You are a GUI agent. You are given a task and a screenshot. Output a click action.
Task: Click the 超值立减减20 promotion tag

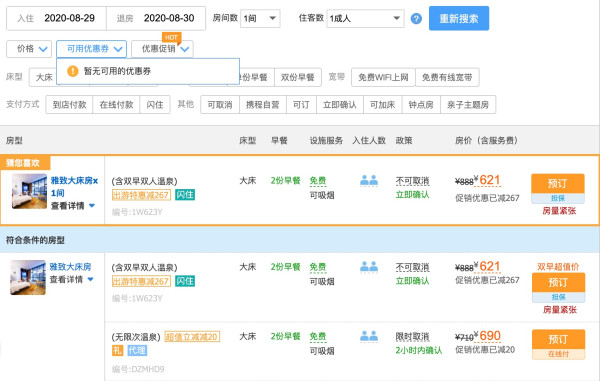click(192, 337)
